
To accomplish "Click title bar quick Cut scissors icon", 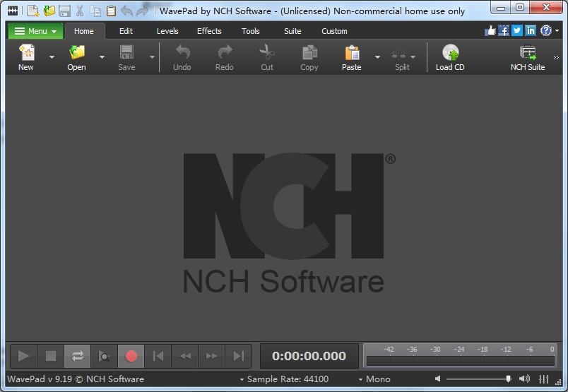I will pyautogui.click(x=80, y=11).
